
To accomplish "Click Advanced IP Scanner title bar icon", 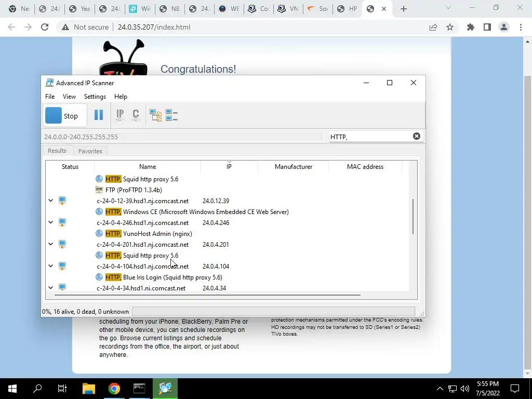I will (x=49, y=83).
